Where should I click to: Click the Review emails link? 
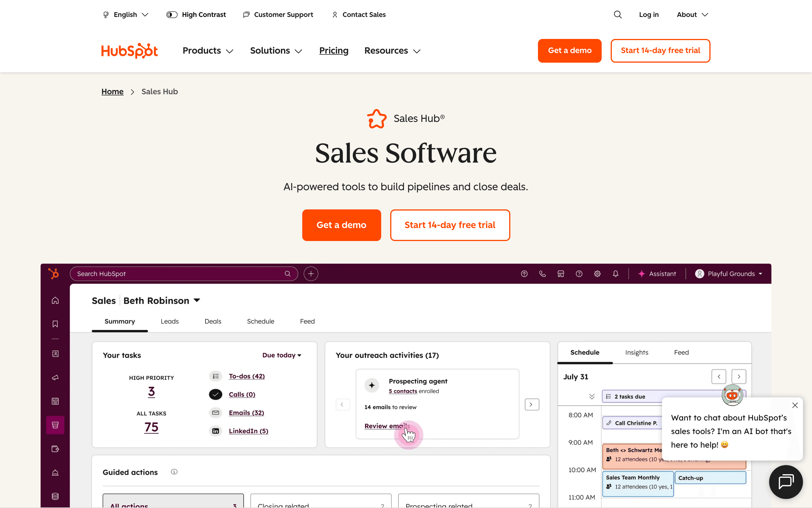coord(387,426)
